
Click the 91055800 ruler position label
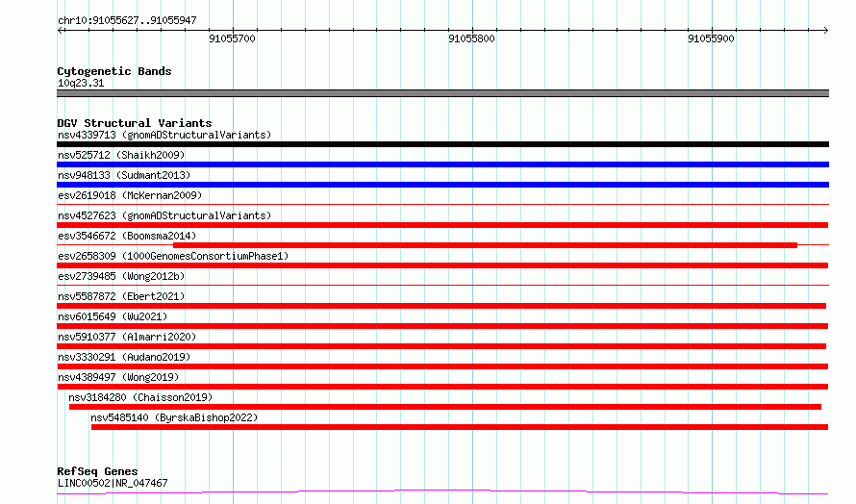(471, 38)
